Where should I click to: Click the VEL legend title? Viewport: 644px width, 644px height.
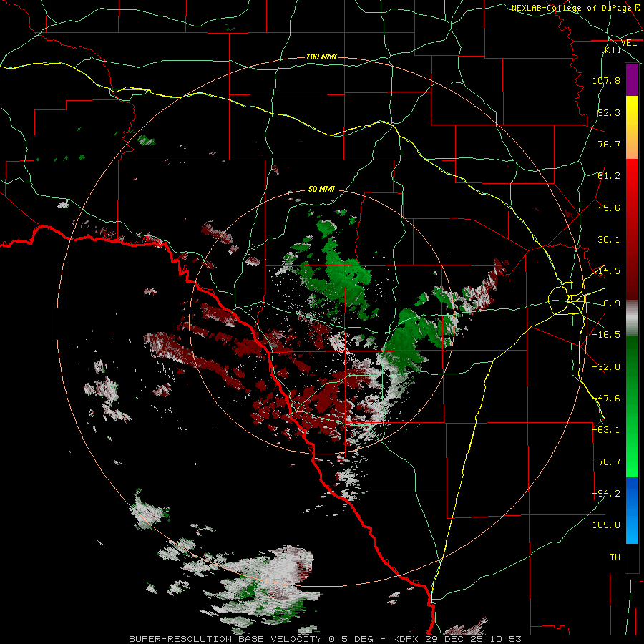point(628,43)
